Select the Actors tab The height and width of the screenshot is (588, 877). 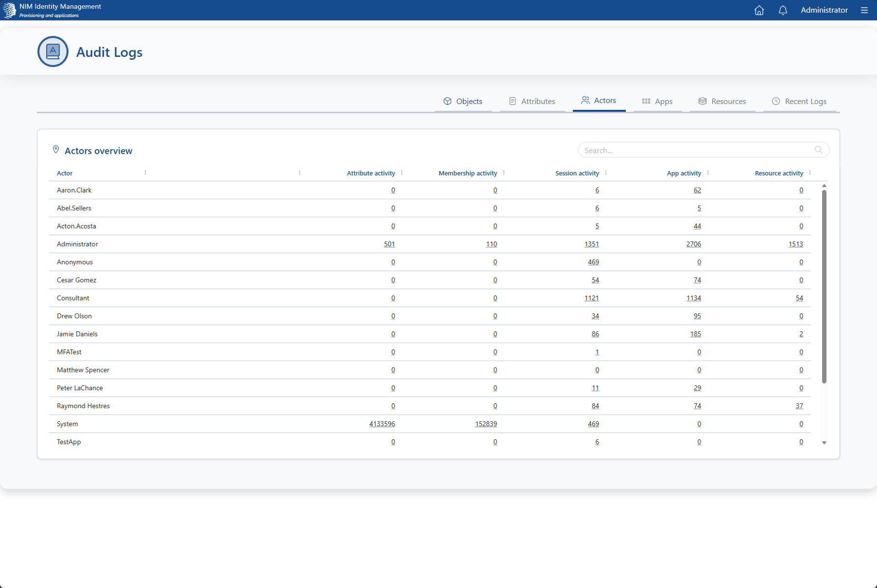(x=599, y=101)
